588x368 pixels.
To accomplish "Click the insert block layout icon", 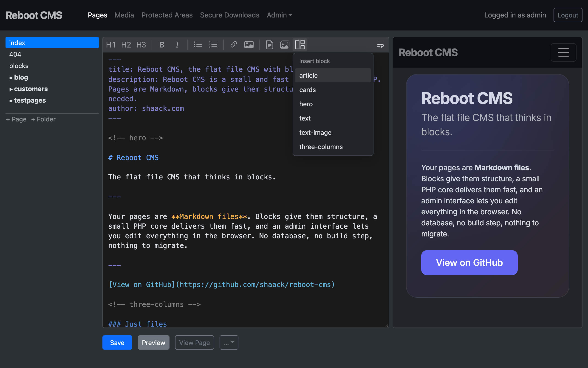I will pyautogui.click(x=300, y=45).
